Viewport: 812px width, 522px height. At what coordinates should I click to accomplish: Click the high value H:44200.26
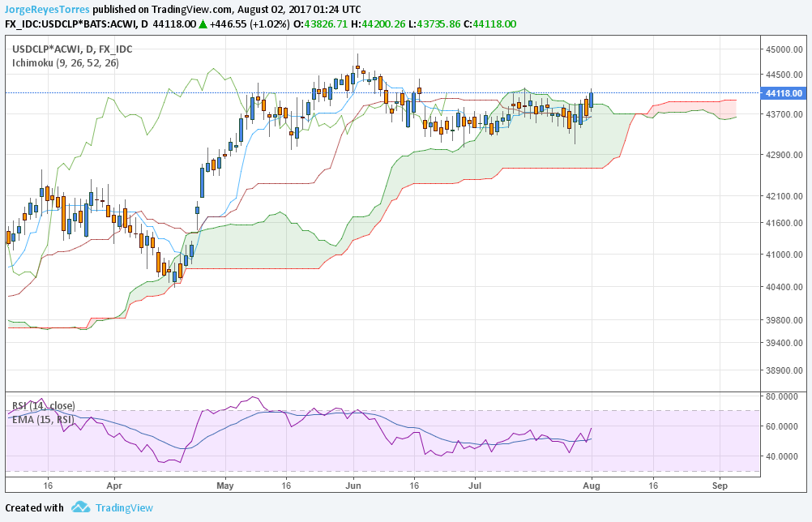pyautogui.click(x=378, y=24)
